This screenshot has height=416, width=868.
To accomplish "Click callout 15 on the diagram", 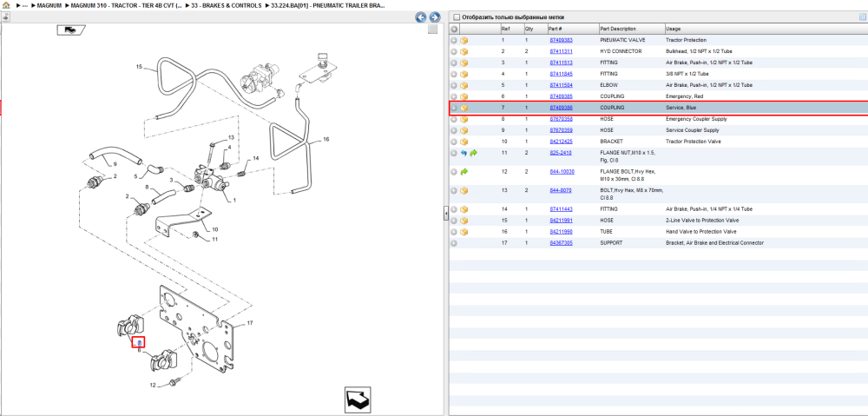I will coord(140,67).
